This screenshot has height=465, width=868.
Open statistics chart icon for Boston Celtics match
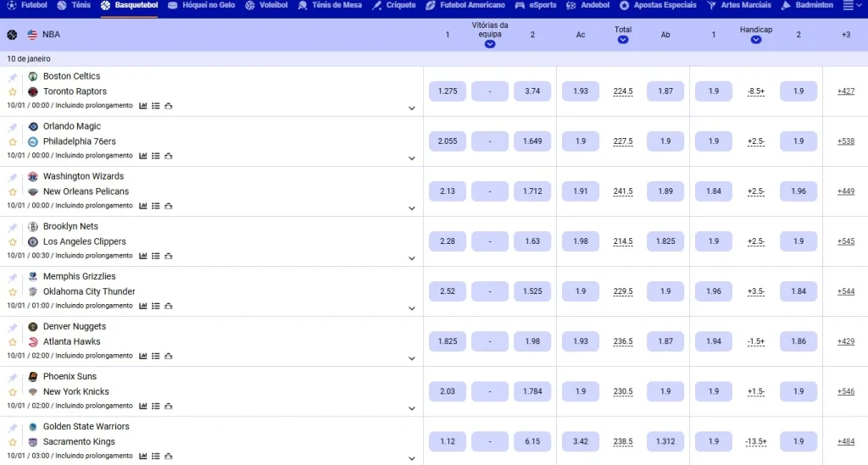[x=142, y=106]
